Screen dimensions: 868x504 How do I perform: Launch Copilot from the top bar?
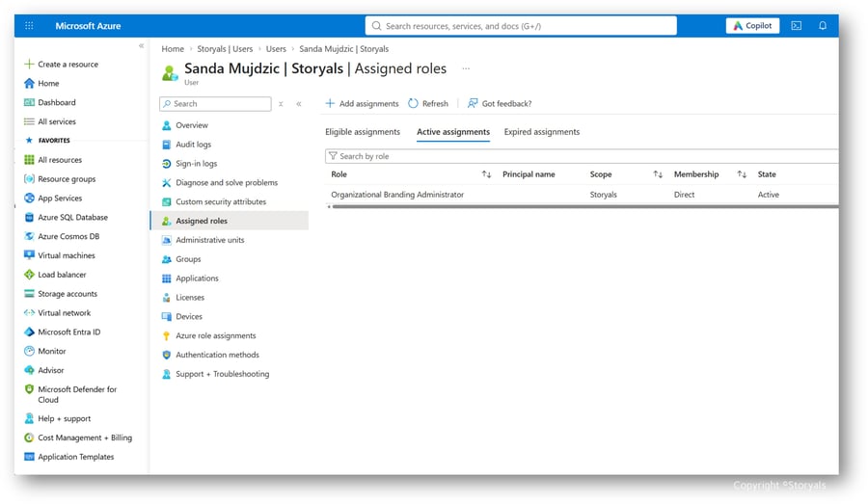(x=752, y=25)
